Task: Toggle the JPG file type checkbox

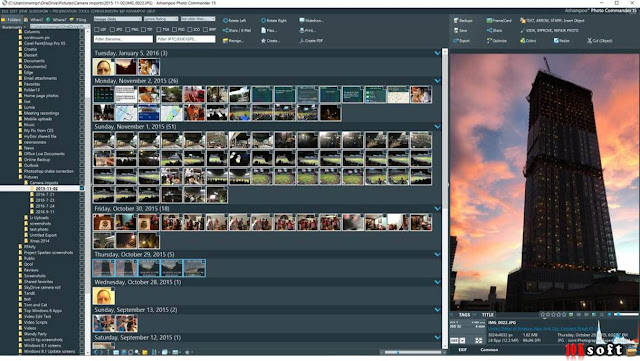Action: (x=112, y=30)
